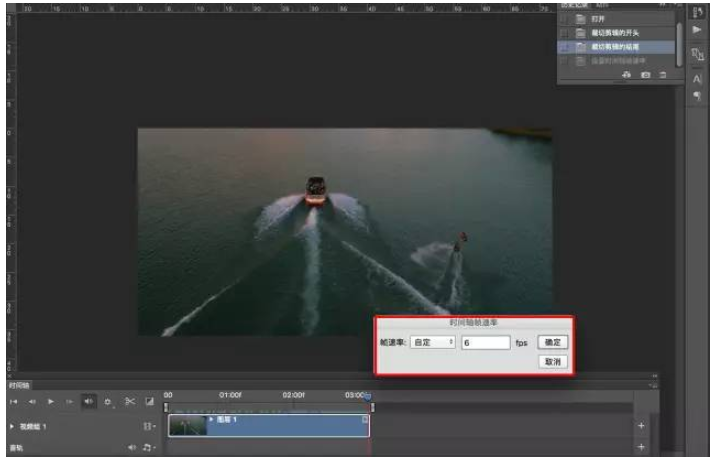The height and width of the screenshot is (459, 710).
Task: Click the fps value input field
Action: 485,342
